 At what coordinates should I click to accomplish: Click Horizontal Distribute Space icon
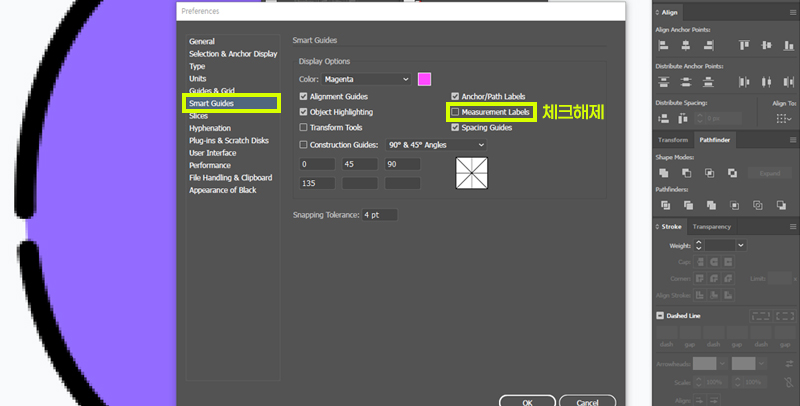tap(683, 118)
